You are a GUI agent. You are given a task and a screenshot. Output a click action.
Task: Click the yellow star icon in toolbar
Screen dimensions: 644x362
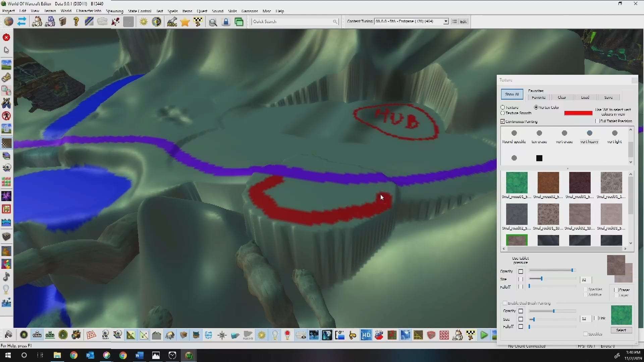pyautogui.click(x=185, y=22)
